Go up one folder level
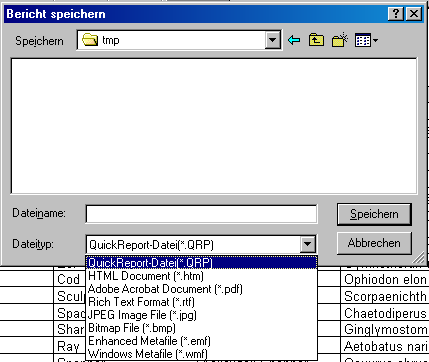Screen dimensions: 429x362 [316, 40]
